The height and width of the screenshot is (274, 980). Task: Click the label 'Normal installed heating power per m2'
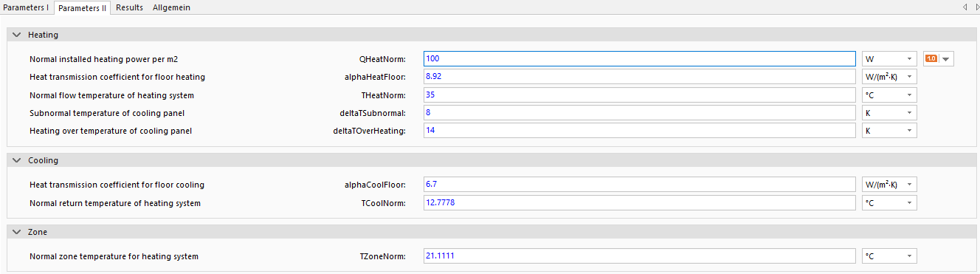click(103, 59)
